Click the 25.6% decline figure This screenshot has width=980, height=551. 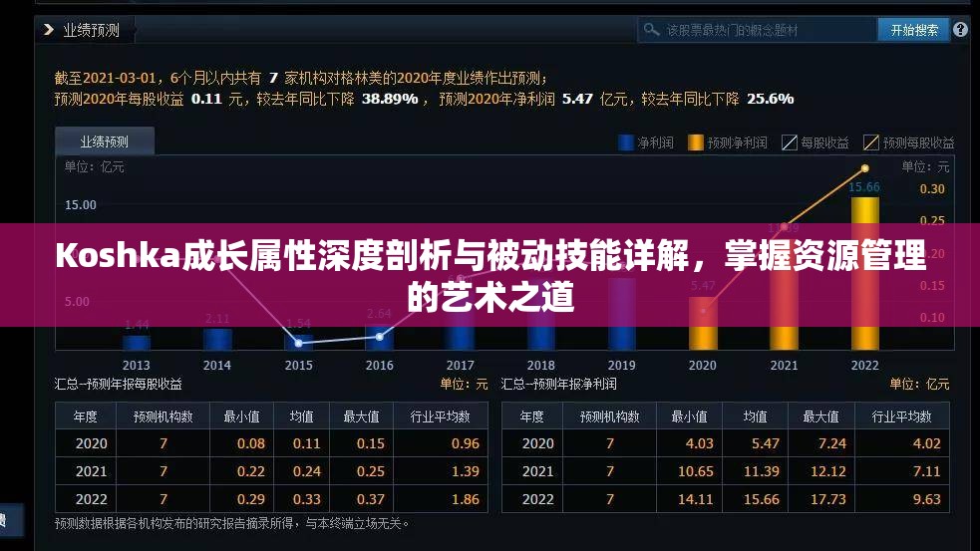click(770, 99)
